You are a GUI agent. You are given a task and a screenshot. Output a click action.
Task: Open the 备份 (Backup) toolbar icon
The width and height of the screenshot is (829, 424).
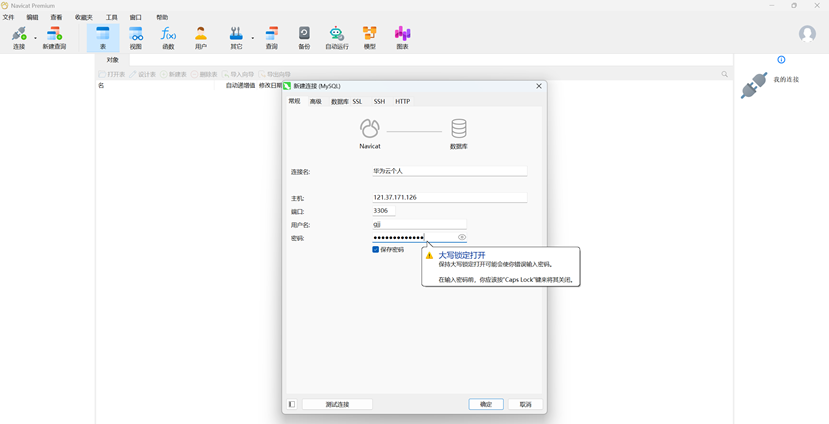304,38
